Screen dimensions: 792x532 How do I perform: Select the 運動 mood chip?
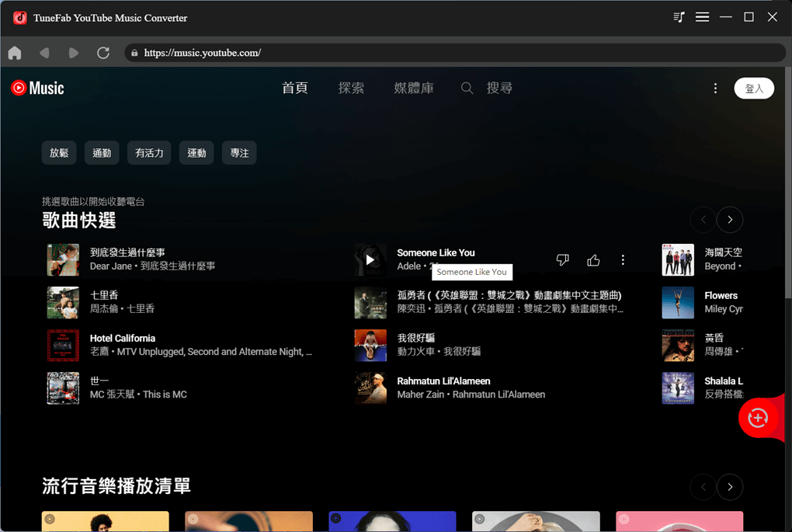(196, 153)
